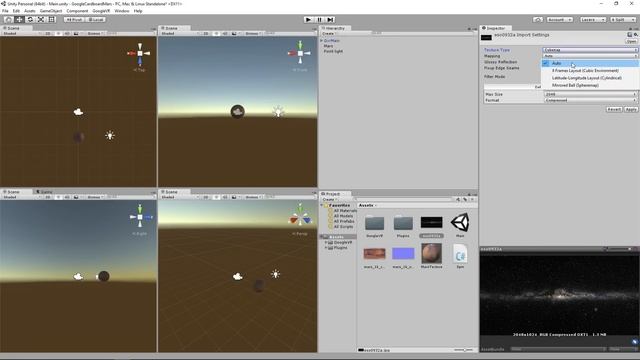The width and height of the screenshot is (640, 360).
Task: Switch to the Game tab
Action: coord(44,191)
